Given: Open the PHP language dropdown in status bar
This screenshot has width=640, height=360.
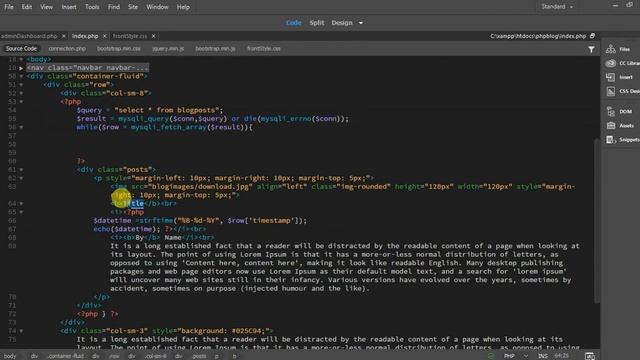Looking at the screenshot, I should 515,356.
